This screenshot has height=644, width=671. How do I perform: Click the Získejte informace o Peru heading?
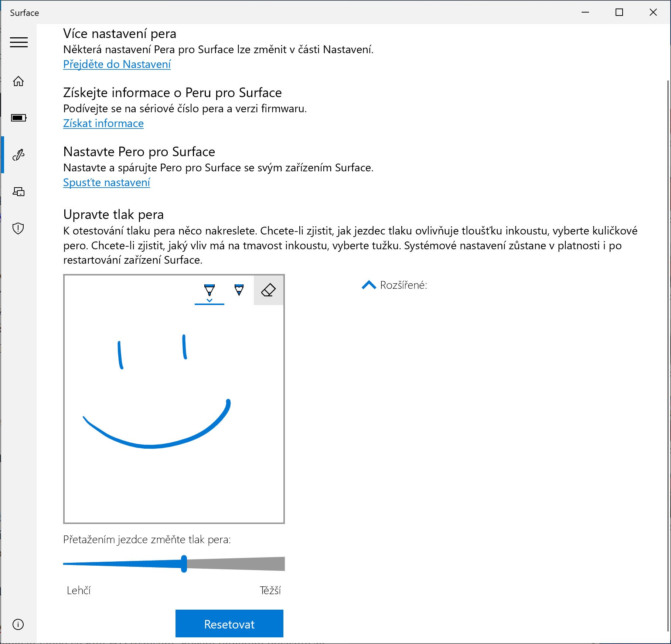coord(172,93)
